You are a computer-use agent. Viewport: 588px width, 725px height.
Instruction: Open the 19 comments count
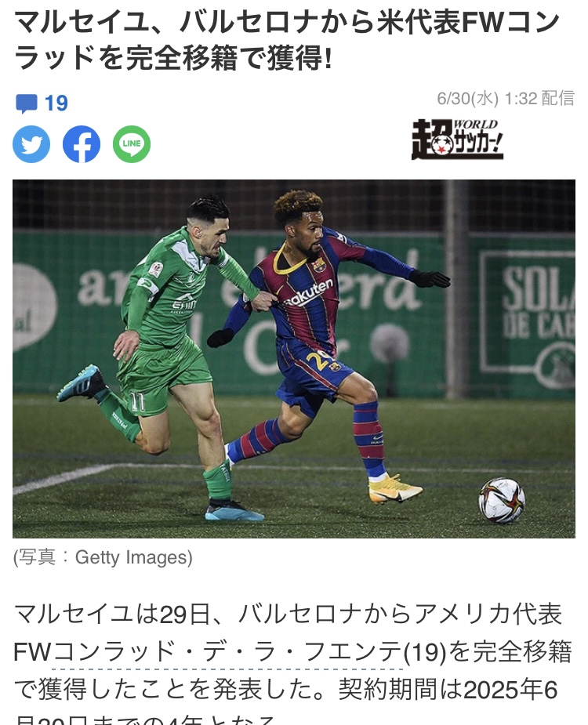pos(56,103)
